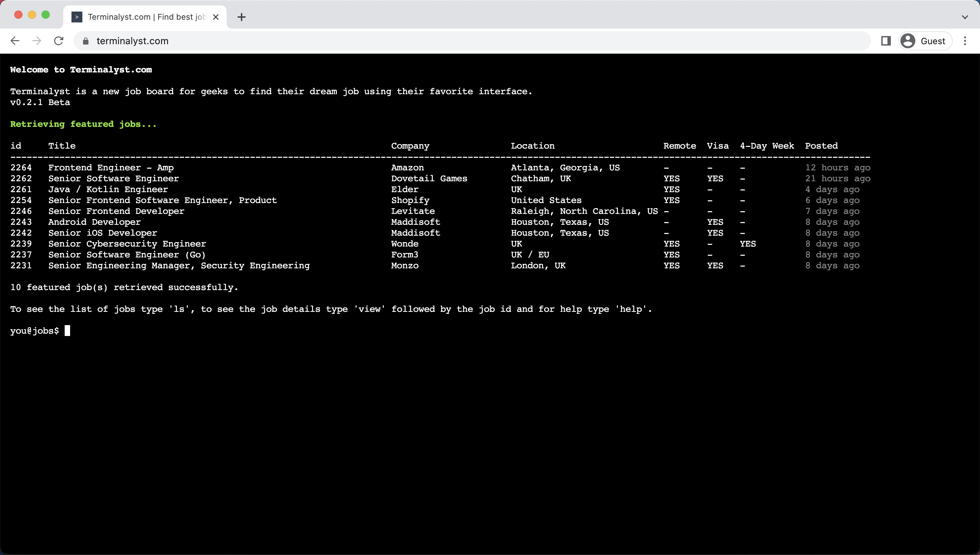
Task: Click the Elder company cell
Action: (405, 189)
